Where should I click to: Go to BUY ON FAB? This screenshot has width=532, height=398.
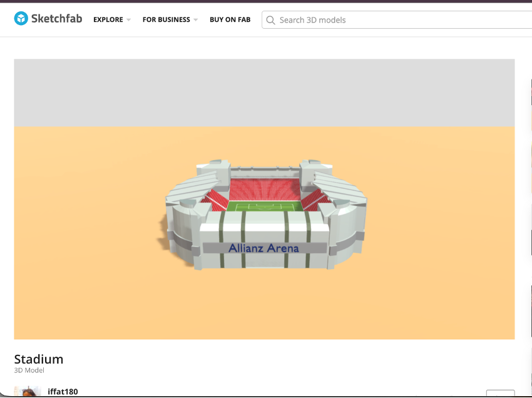point(230,19)
